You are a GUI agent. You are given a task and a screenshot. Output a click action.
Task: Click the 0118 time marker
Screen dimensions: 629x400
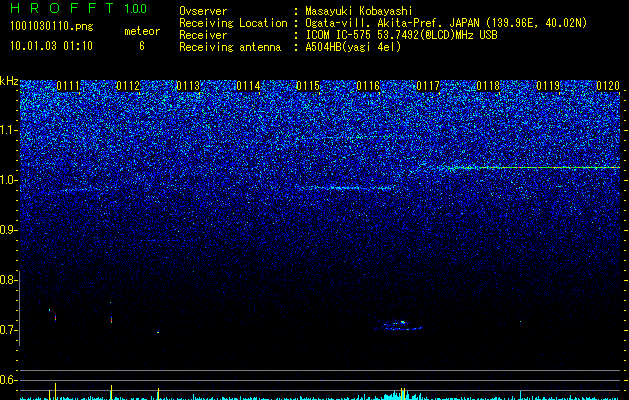pos(488,86)
